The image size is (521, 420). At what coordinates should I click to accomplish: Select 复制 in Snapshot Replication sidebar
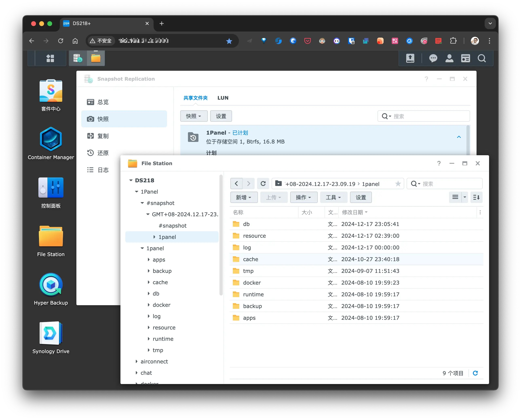(103, 136)
